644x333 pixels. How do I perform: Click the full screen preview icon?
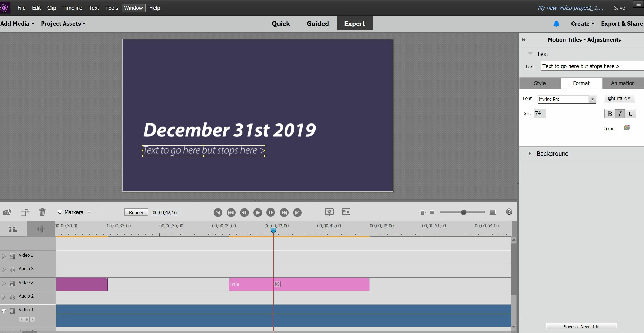click(x=346, y=212)
